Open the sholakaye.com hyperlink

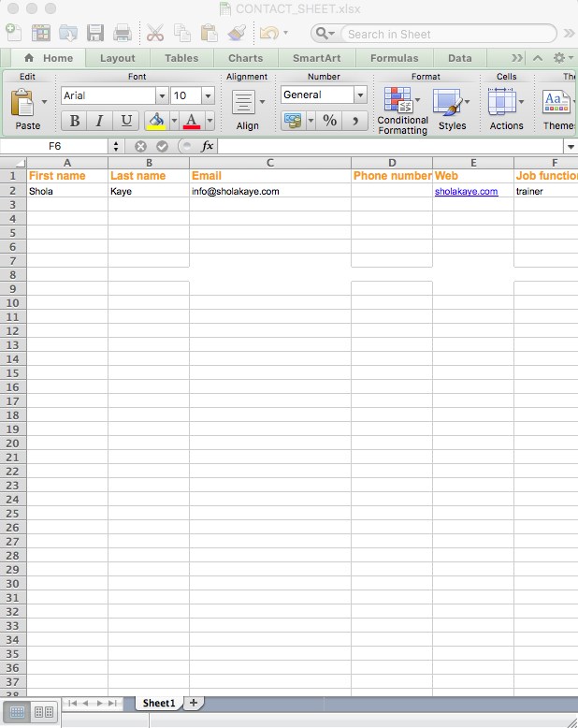466,191
